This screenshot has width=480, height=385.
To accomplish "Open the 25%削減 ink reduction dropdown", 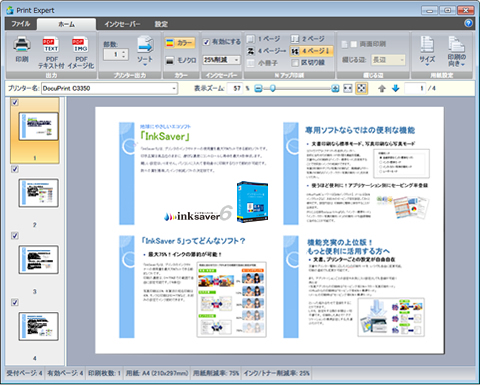I will click(x=221, y=60).
